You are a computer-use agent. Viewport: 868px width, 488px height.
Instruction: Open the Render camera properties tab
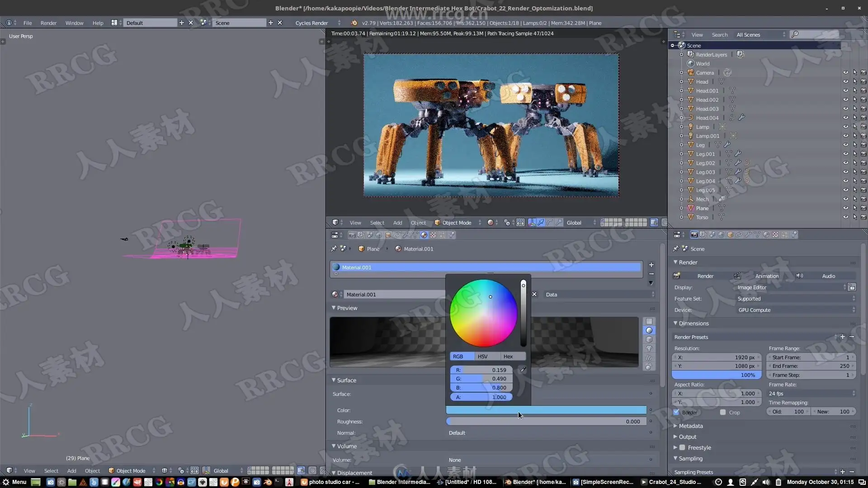[352, 235]
